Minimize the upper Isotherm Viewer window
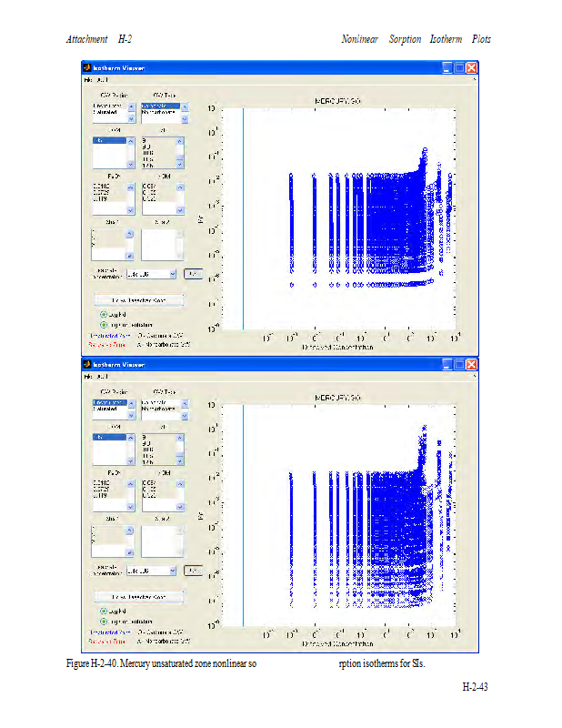 click(448, 67)
